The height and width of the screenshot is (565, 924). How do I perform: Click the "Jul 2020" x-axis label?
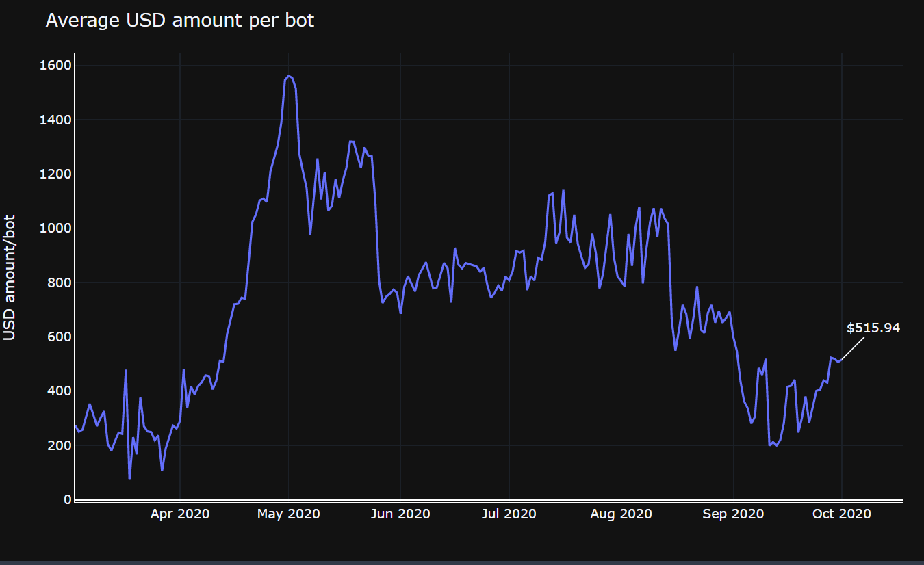pos(509,514)
